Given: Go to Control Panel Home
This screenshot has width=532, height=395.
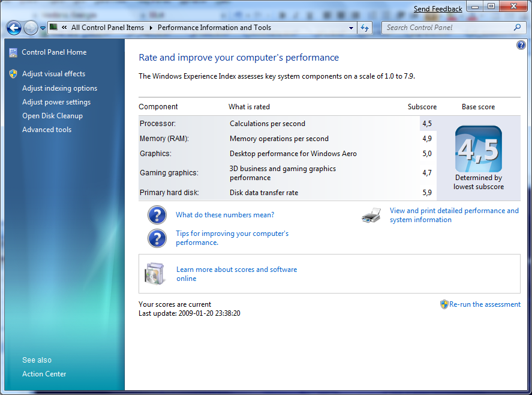Looking at the screenshot, I should [55, 52].
